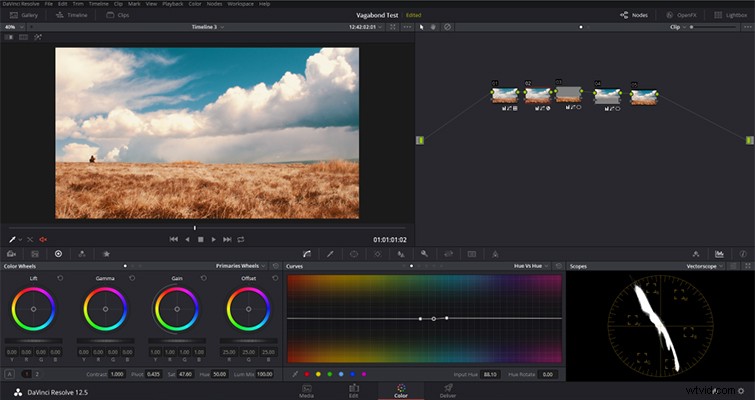Select the red hue curve swatch
This screenshot has height=400, width=755.
307,374
